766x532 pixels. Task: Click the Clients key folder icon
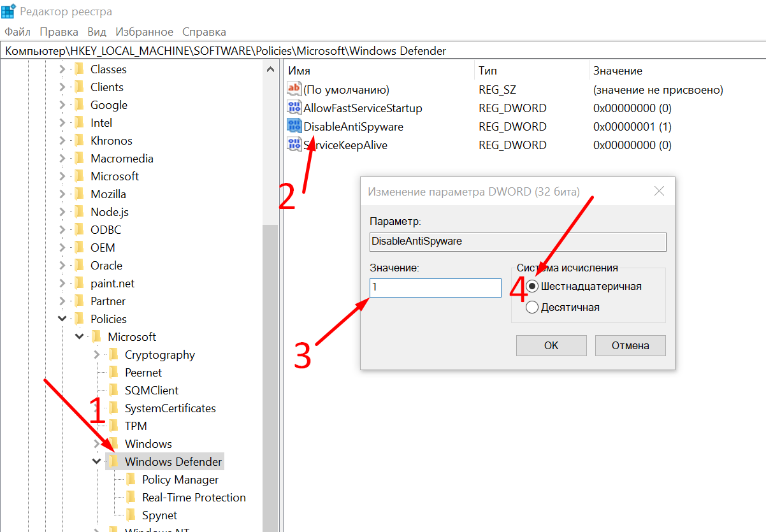click(x=79, y=87)
